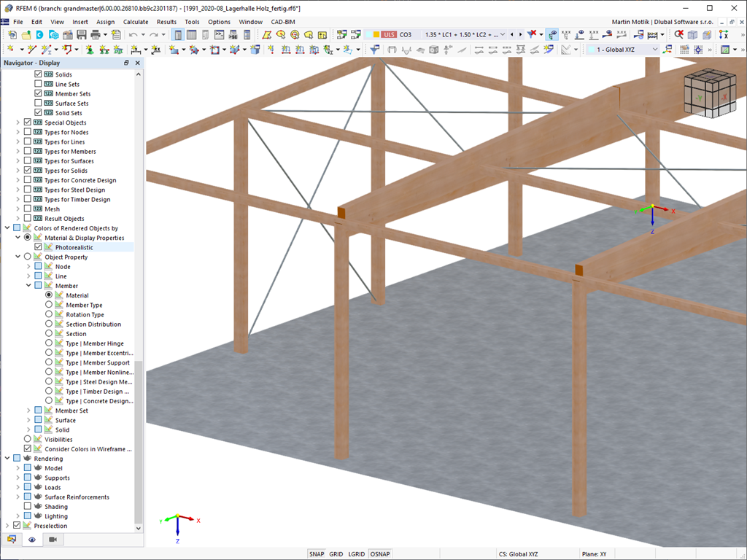Uncheck the Photorealistic checkbox
The height and width of the screenshot is (560, 747).
(x=39, y=247)
